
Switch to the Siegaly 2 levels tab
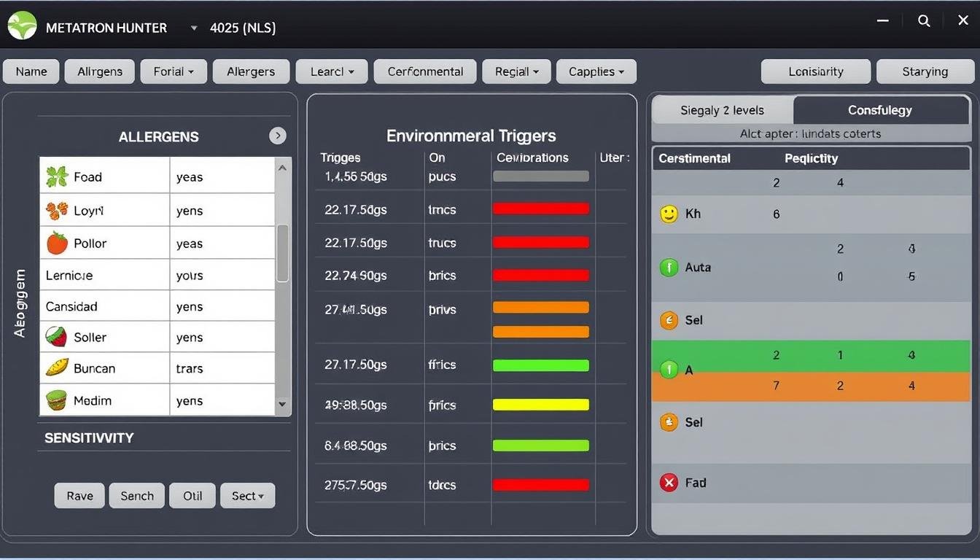point(722,110)
